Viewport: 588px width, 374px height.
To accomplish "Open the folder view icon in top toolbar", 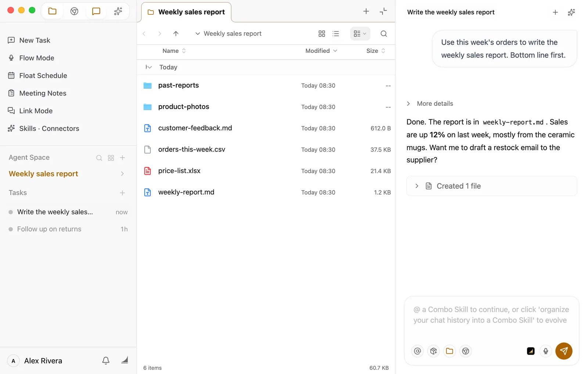I will [52, 11].
